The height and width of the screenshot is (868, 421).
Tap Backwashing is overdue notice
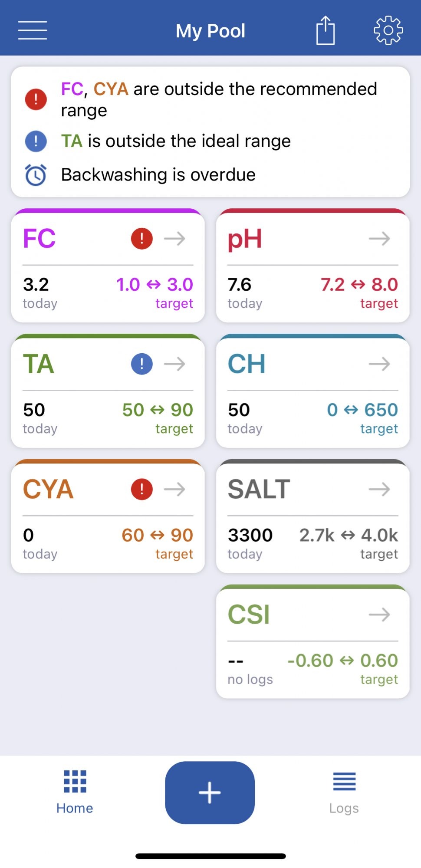(x=158, y=175)
